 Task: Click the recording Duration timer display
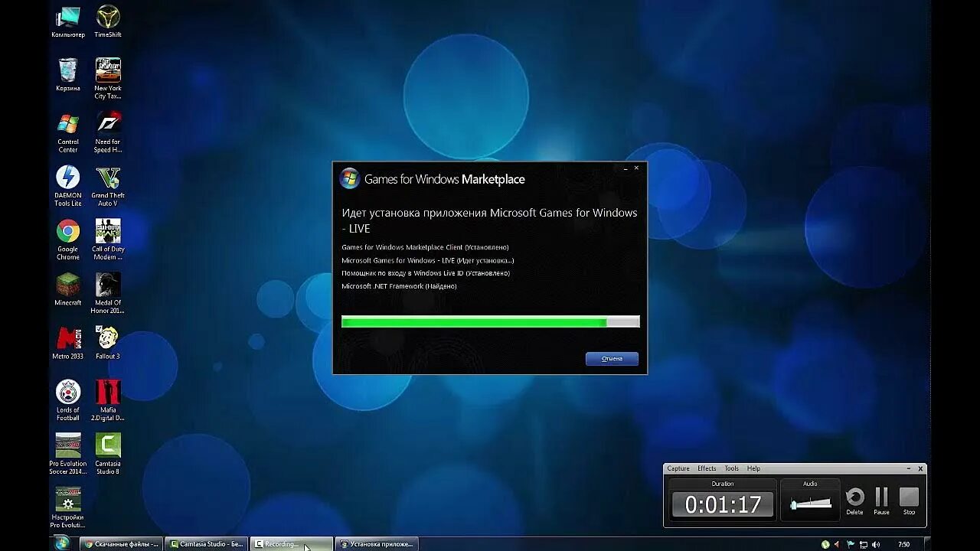[723, 505]
